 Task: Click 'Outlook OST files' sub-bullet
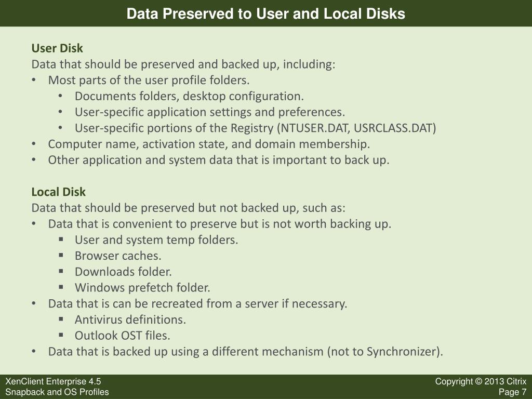coord(123,336)
